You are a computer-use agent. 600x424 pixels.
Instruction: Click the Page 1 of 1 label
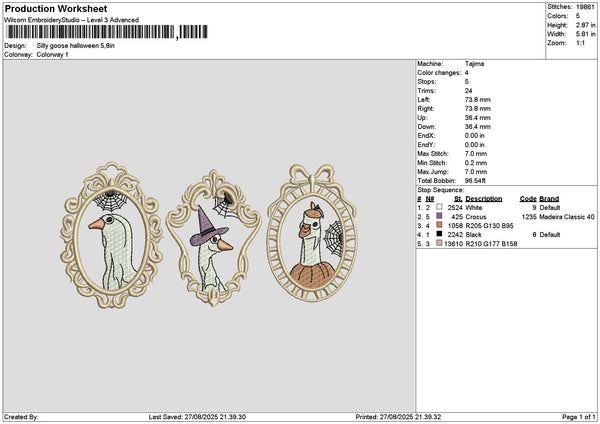coord(579,417)
